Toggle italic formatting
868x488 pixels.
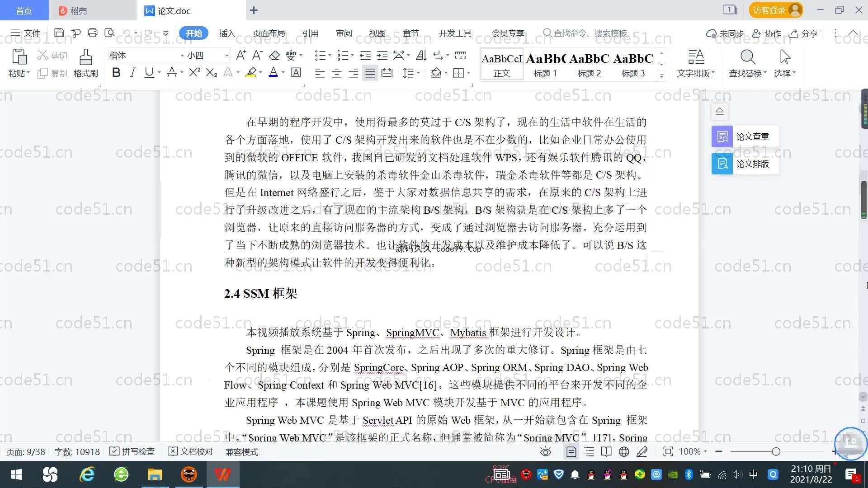coord(132,72)
